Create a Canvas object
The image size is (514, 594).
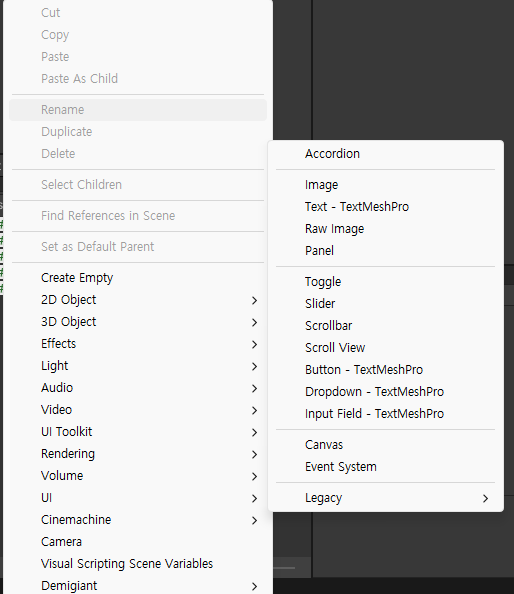click(x=386, y=444)
